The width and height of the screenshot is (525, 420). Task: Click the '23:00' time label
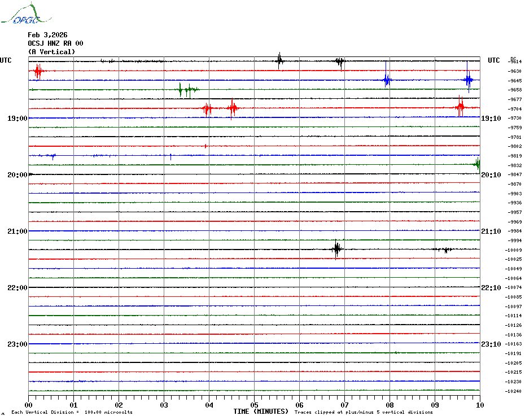pyautogui.click(x=17, y=344)
